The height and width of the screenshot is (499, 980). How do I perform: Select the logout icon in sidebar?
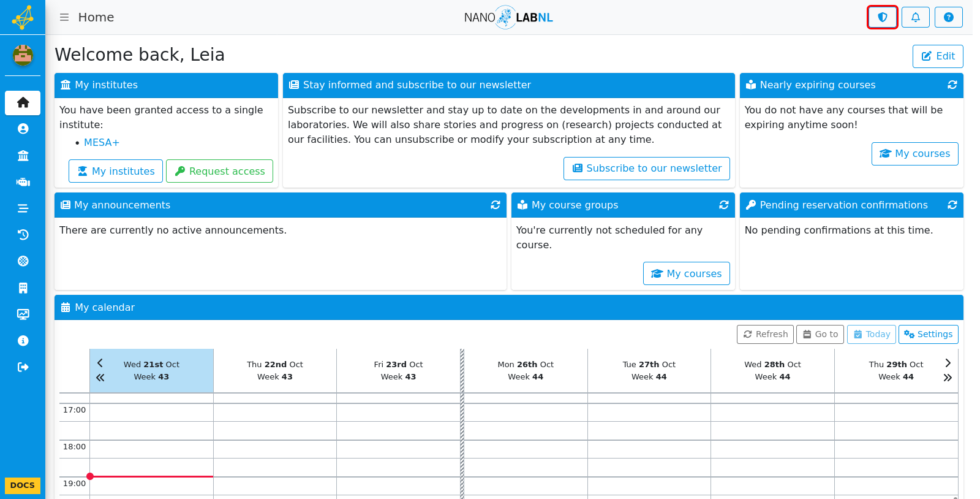coord(23,367)
